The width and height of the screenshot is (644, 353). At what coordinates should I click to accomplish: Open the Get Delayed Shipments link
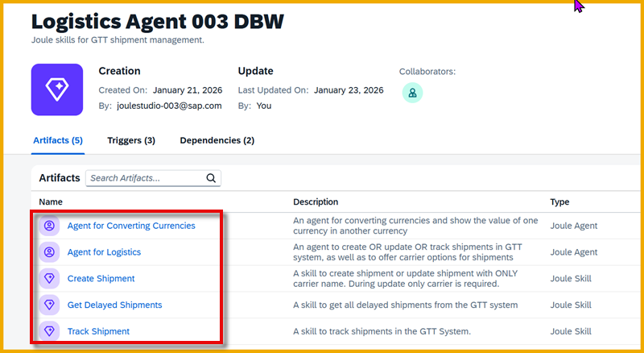tap(114, 305)
